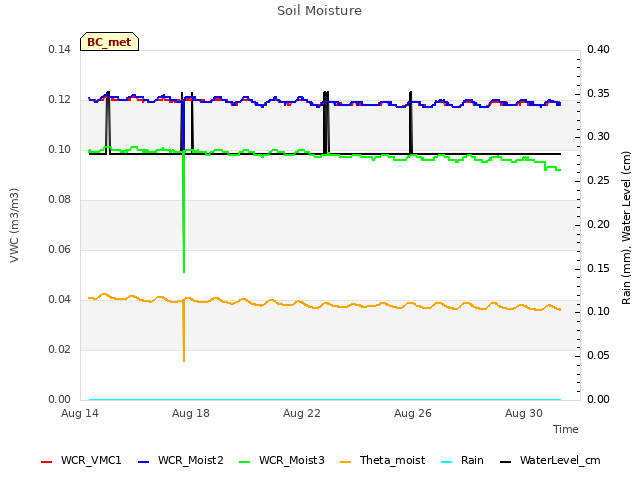The image size is (640, 480).
Task: Click the Aug 18 x-axis label
Action: point(191,413)
